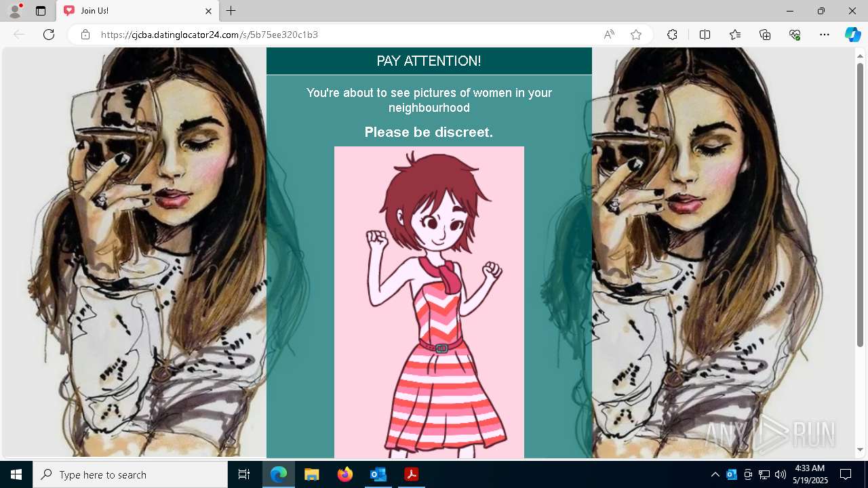Open the Collections icon

click(765, 35)
